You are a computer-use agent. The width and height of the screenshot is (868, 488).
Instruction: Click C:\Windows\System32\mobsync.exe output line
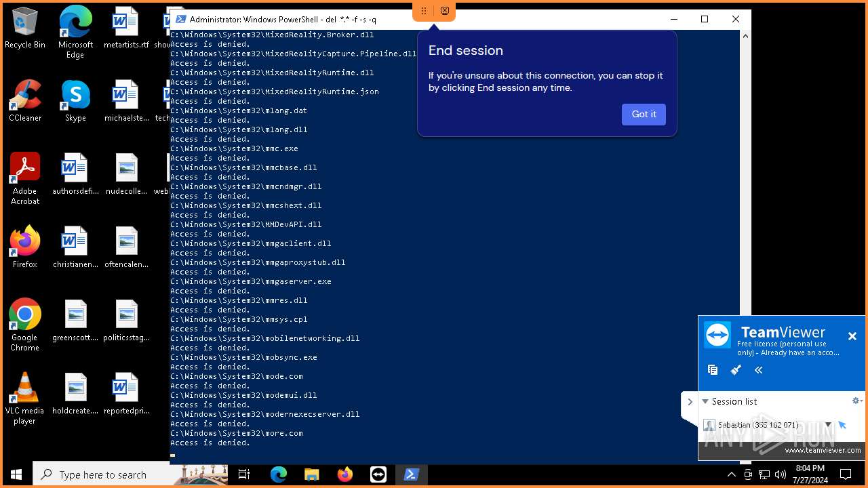(x=243, y=357)
